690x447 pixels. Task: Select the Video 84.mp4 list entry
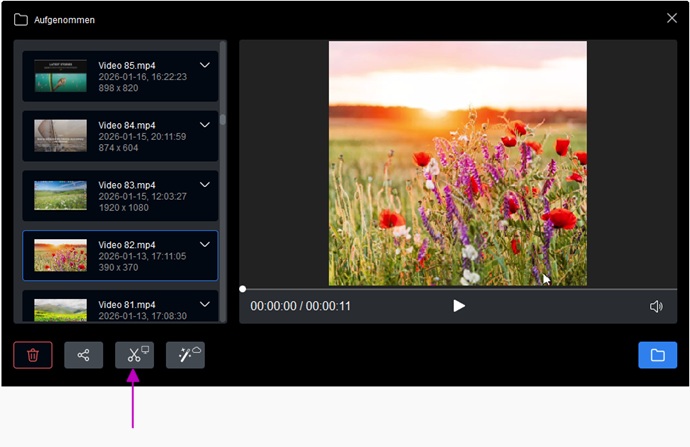click(x=120, y=136)
